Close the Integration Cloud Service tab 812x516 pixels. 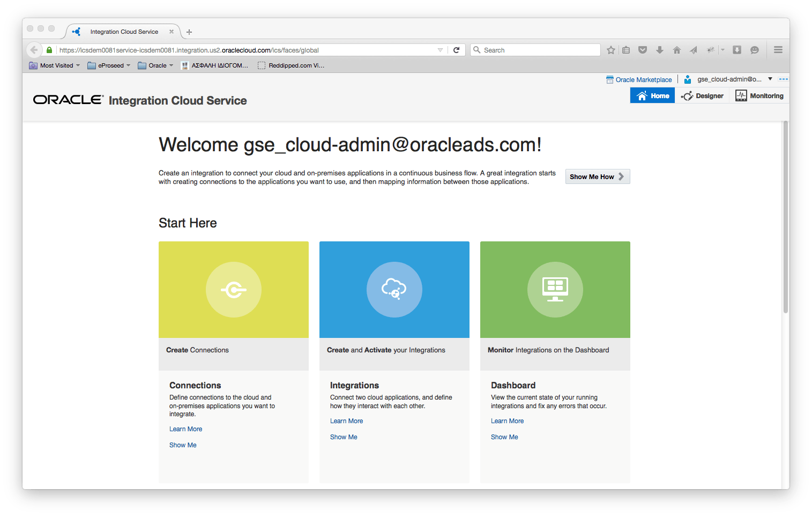(x=172, y=32)
